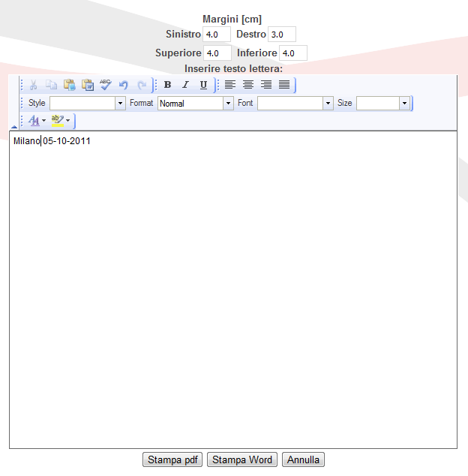Click the Annulla button
The height and width of the screenshot is (476, 468).
point(303,459)
